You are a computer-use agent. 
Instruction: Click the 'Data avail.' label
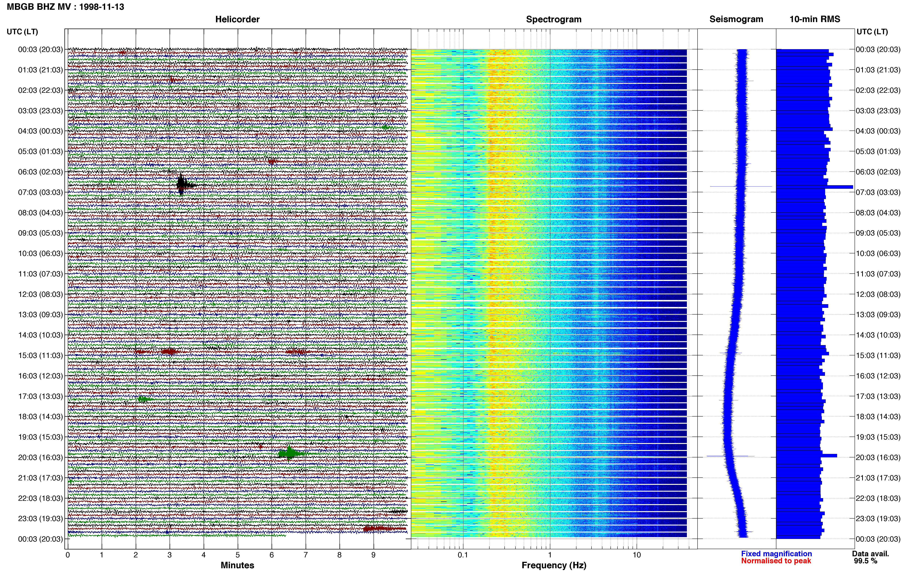[x=870, y=554]
